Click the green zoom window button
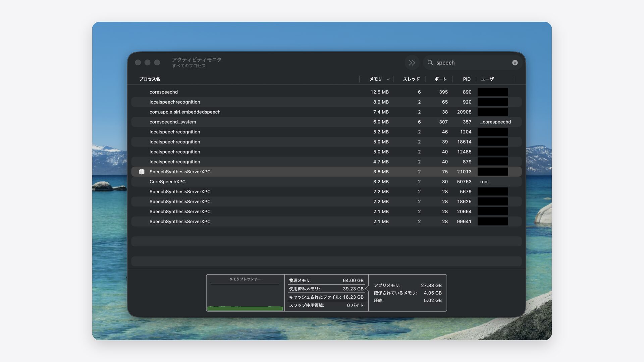This screenshot has height=362, width=644. pos(157,63)
